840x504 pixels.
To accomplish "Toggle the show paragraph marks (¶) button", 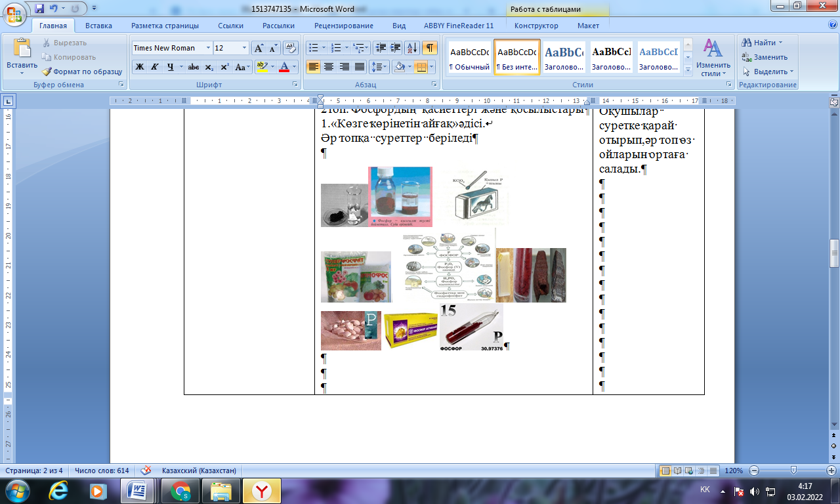I will pyautogui.click(x=430, y=48).
